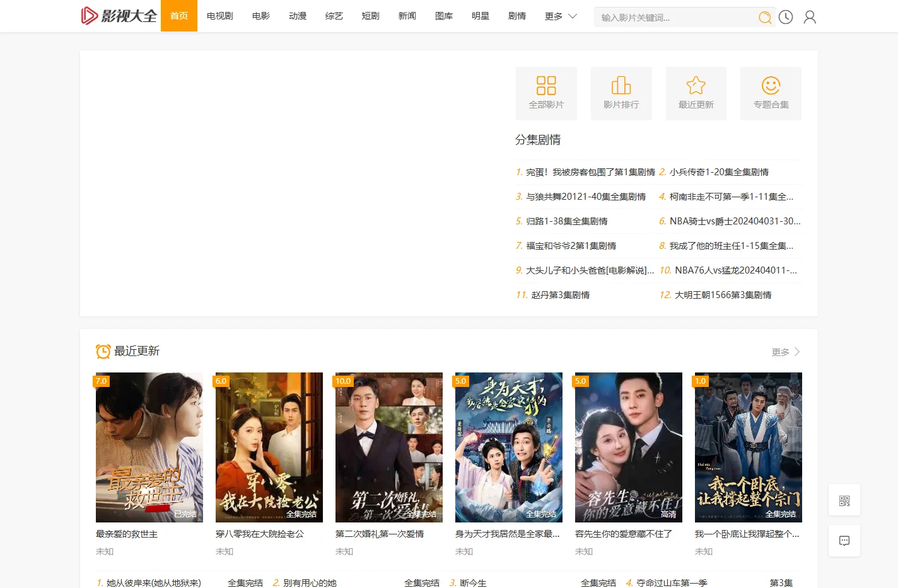
Task: Expand the 更多 navigation dropdown
Action: pos(561,16)
